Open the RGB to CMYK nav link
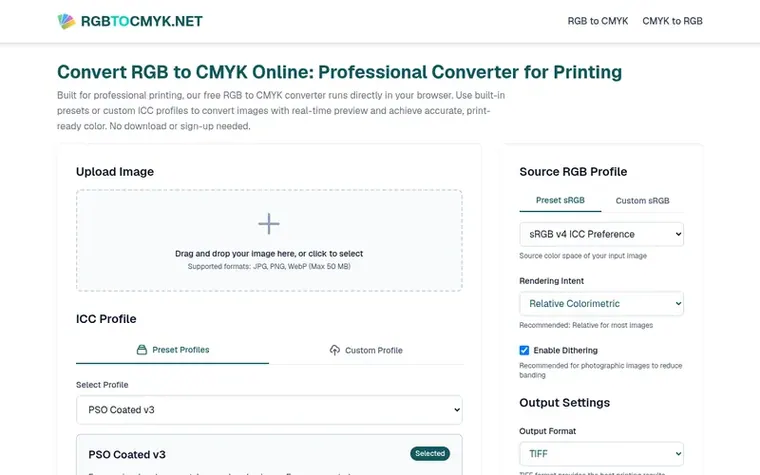 click(598, 21)
